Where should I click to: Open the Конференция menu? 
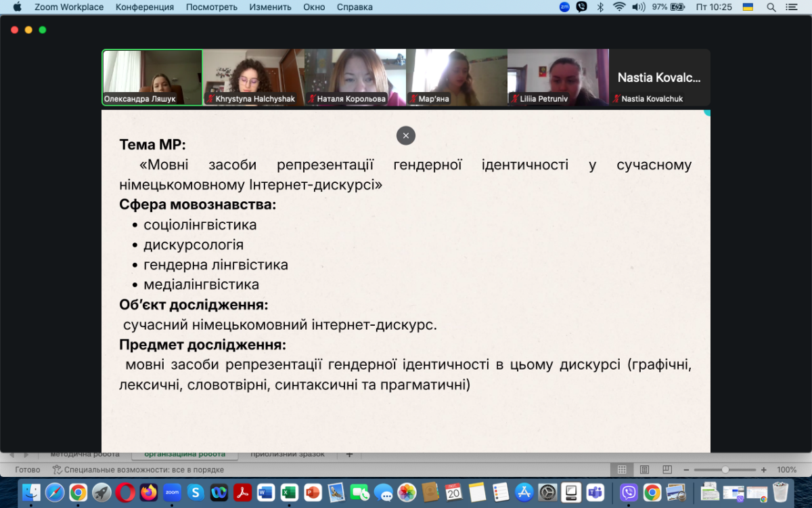[144, 7]
